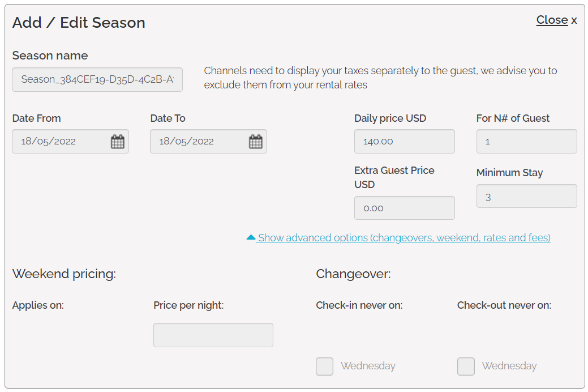The width and height of the screenshot is (588, 392).
Task: Click the Date To date field
Action: coord(198,142)
